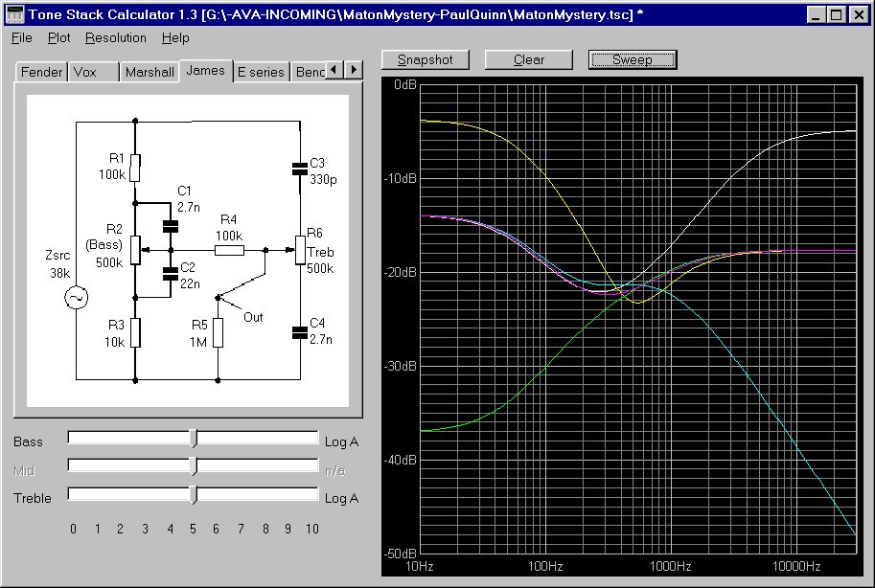Switch to the Fender tab

pos(41,72)
